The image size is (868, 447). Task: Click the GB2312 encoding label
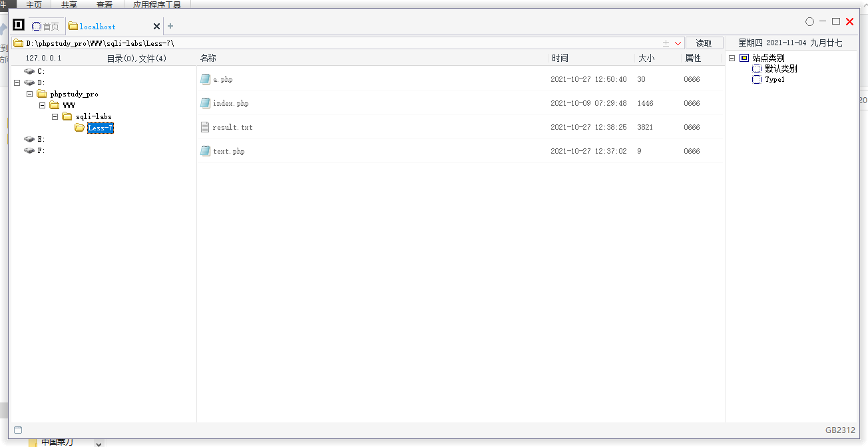[x=840, y=430]
